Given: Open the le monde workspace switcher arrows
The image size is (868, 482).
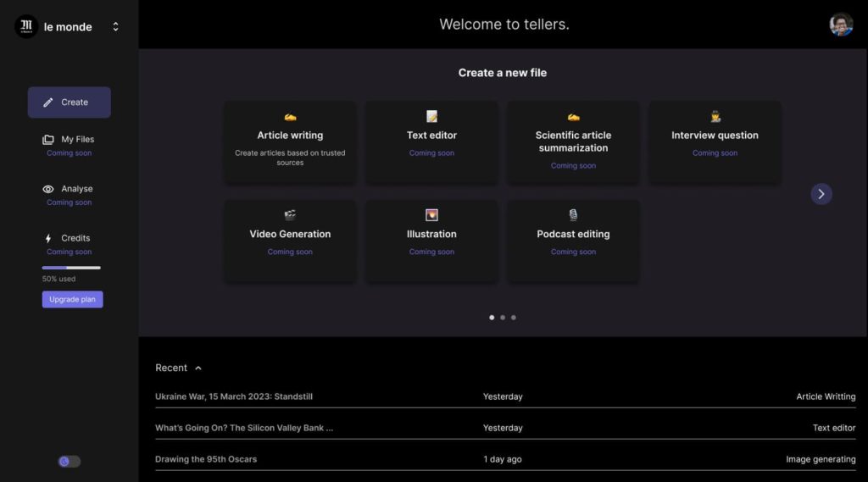Looking at the screenshot, I should point(115,26).
